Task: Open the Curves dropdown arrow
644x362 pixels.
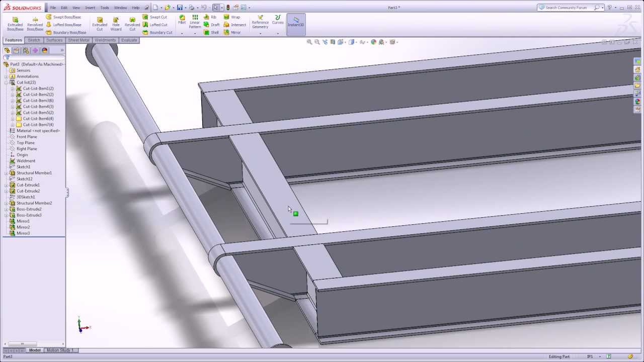Action: [278, 33]
